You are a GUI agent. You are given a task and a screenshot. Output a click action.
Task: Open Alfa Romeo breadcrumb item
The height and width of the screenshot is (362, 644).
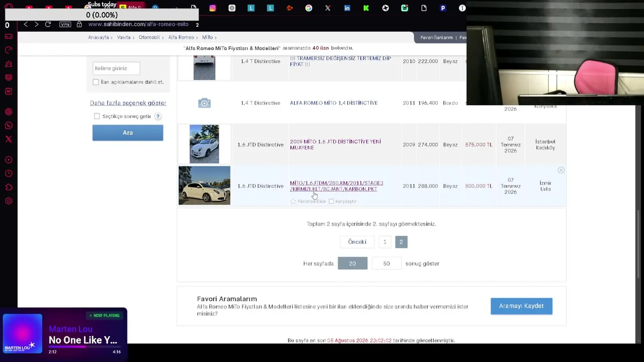coord(181,37)
